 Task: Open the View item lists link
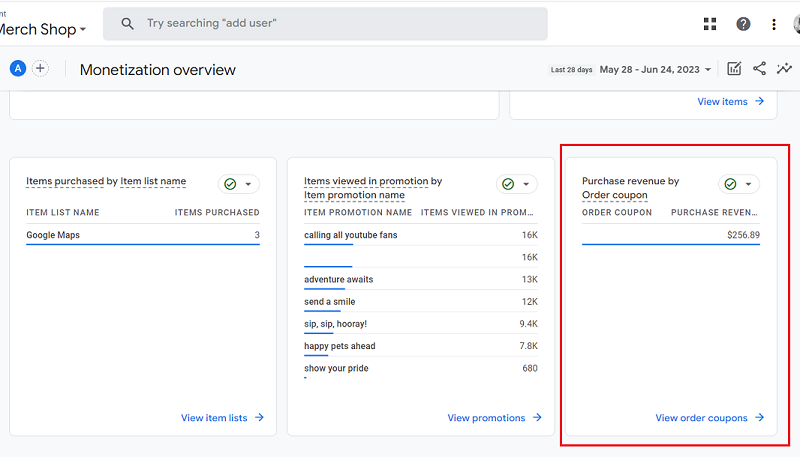[x=214, y=418]
